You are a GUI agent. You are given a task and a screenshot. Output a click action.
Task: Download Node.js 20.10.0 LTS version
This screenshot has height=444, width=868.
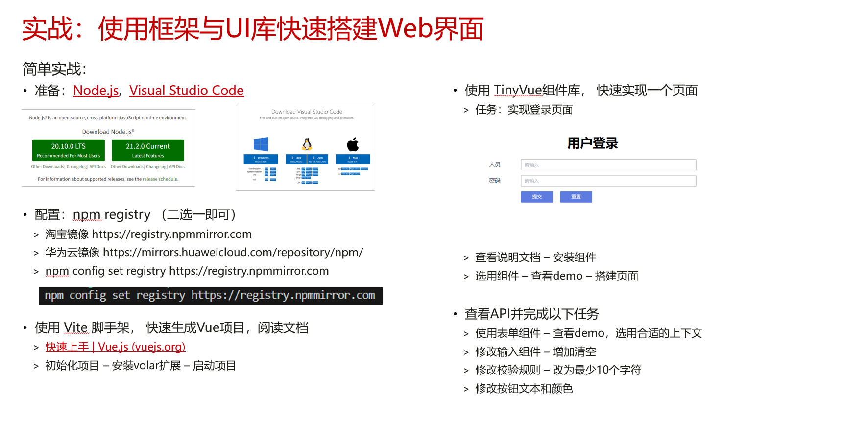69,150
